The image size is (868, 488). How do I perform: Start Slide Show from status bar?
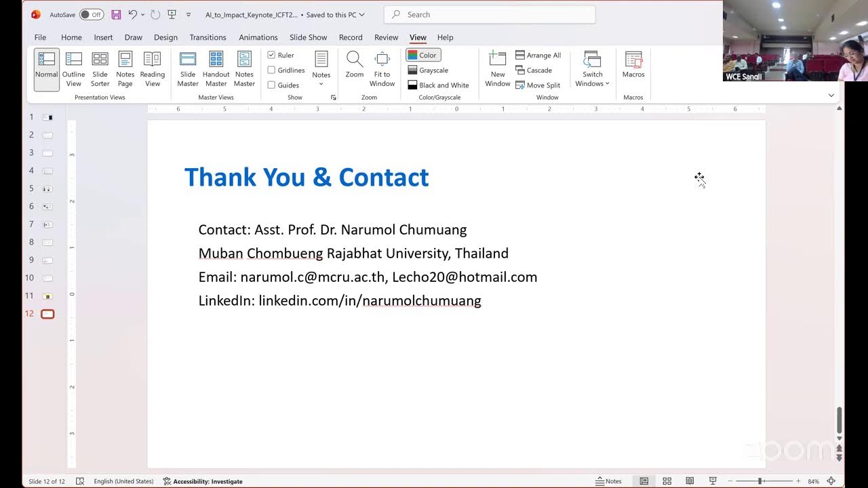tap(713, 481)
